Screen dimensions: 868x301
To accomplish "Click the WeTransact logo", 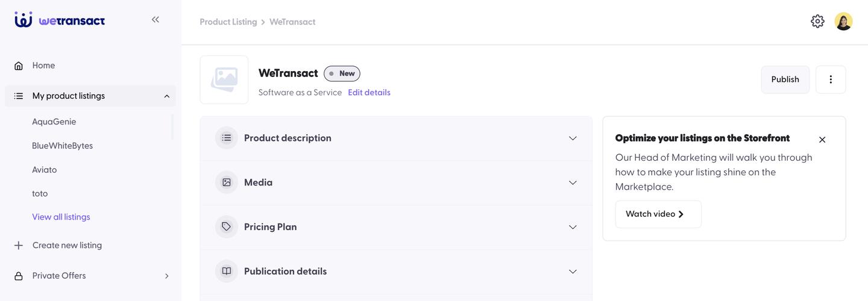I will 60,20.
